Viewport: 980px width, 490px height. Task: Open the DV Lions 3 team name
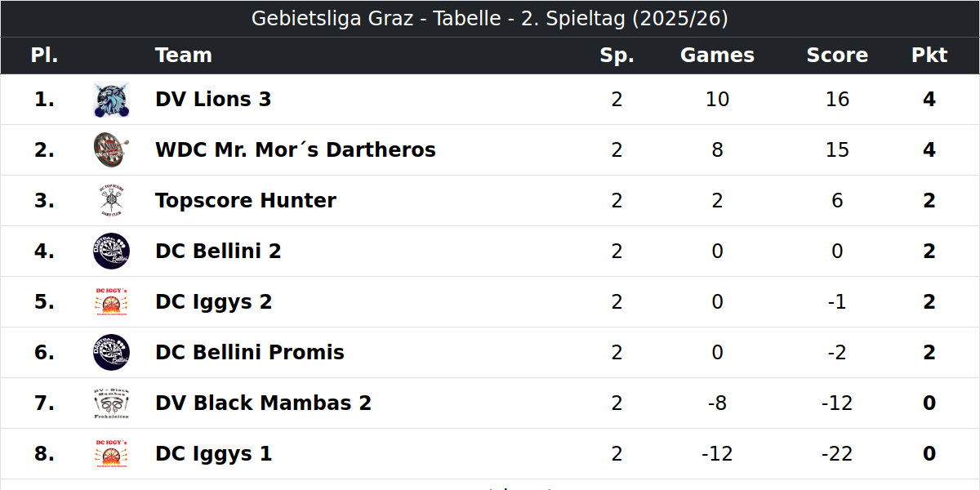point(213,100)
